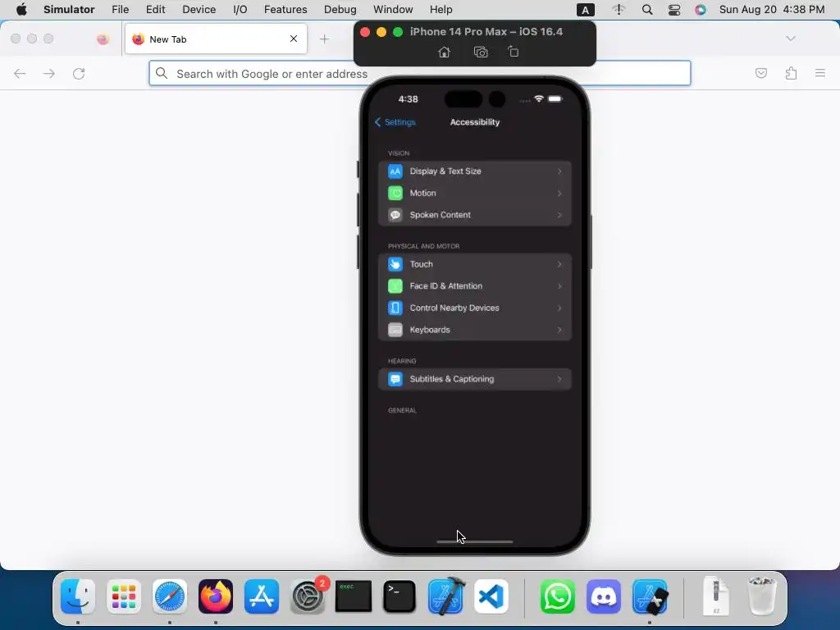The image size is (840, 630).
Task: Click Firefox back arrow
Action: (20, 74)
